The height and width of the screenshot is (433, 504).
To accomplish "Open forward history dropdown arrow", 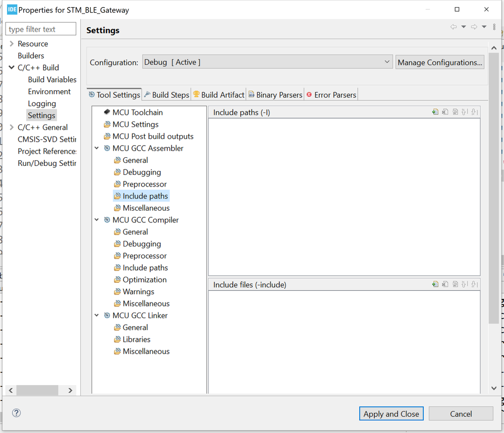I will pyautogui.click(x=484, y=27).
